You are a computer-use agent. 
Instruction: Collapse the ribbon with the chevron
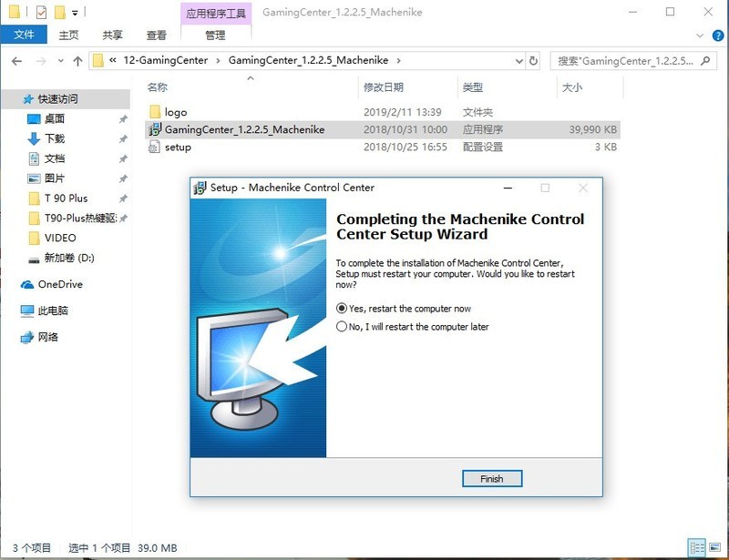700,36
